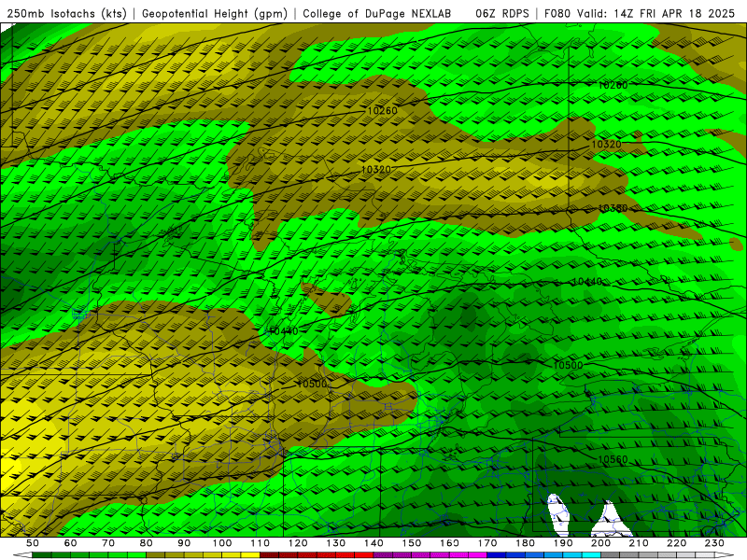747x560 pixels.
Task: Click the "Geopotential Height (gpm)" header text
Action: click(x=215, y=14)
